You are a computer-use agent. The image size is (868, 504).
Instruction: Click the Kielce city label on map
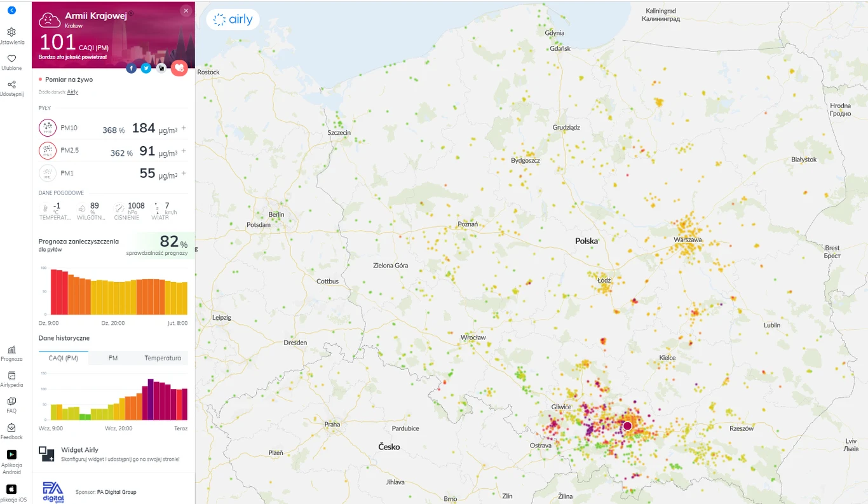(x=667, y=358)
